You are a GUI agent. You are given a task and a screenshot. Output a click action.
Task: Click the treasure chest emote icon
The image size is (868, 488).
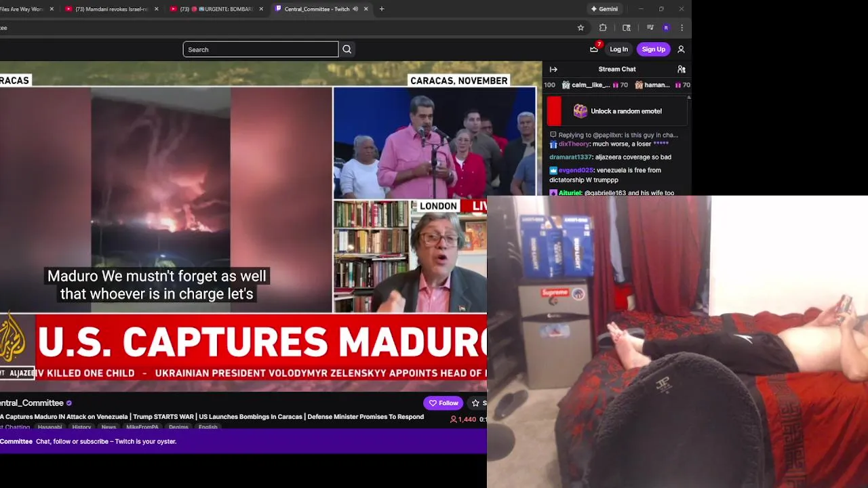coord(580,111)
